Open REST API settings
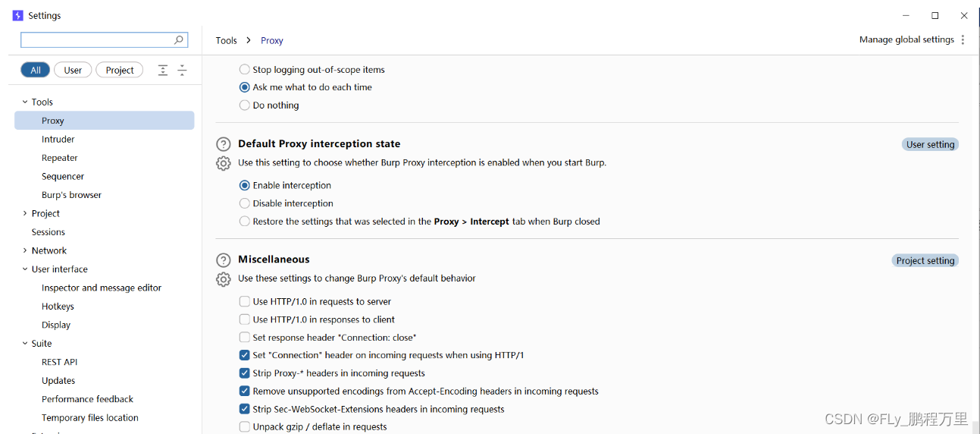Image resolution: width=980 pixels, height=434 pixels. point(60,362)
